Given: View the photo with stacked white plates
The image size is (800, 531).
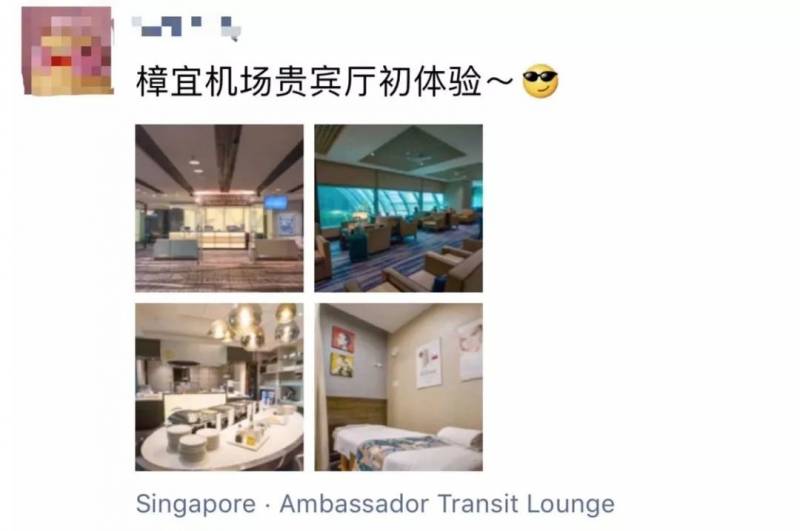Looking at the screenshot, I should [x=219, y=387].
